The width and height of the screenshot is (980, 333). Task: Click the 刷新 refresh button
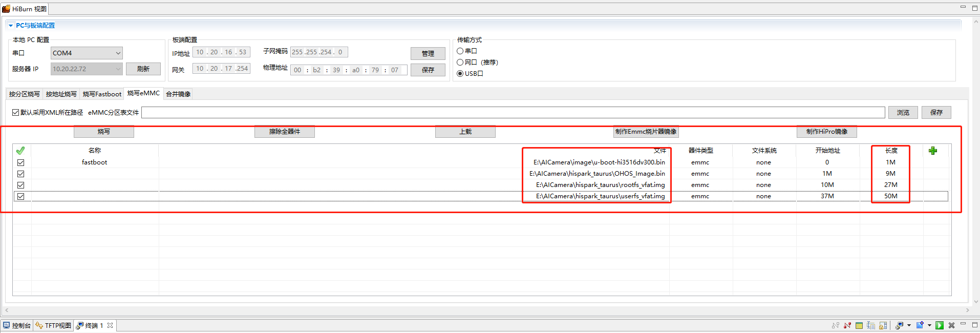point(143,69)
